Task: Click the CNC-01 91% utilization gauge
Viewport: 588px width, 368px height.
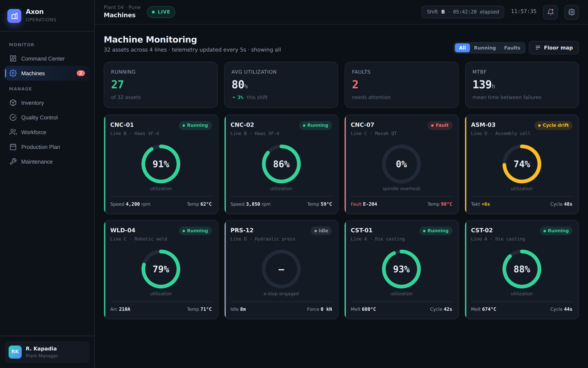Action: pos(161,164)
